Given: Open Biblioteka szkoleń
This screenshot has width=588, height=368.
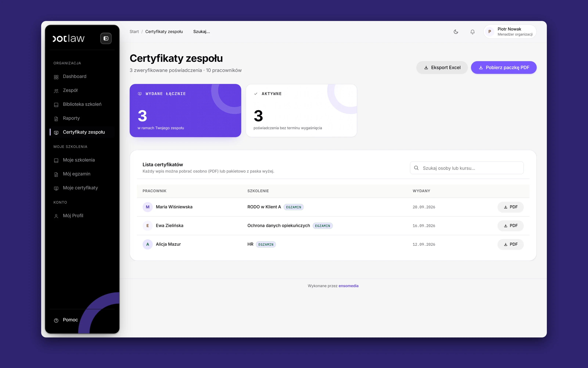Looking at the screenshot, I should click(82, 104).
